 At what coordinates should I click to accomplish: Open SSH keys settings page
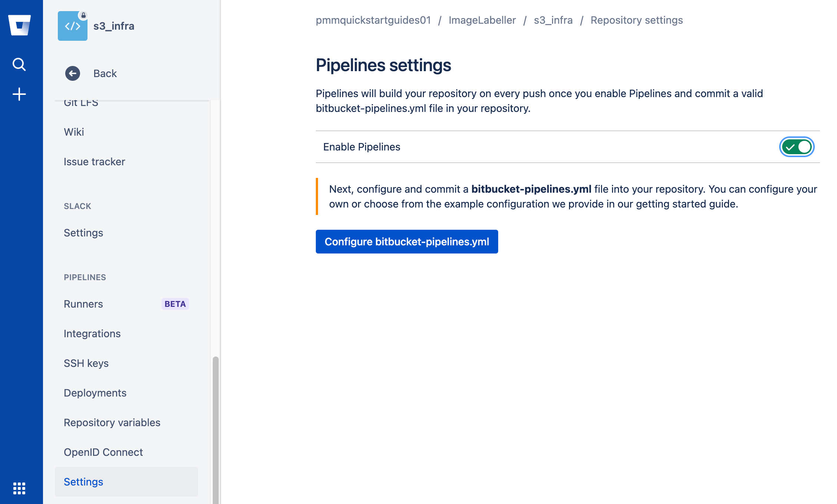[x=86, y=363]
